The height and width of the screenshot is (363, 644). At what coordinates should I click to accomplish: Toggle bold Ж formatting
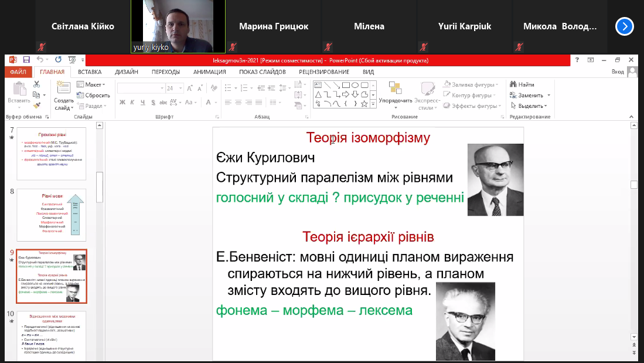(122, 103)
